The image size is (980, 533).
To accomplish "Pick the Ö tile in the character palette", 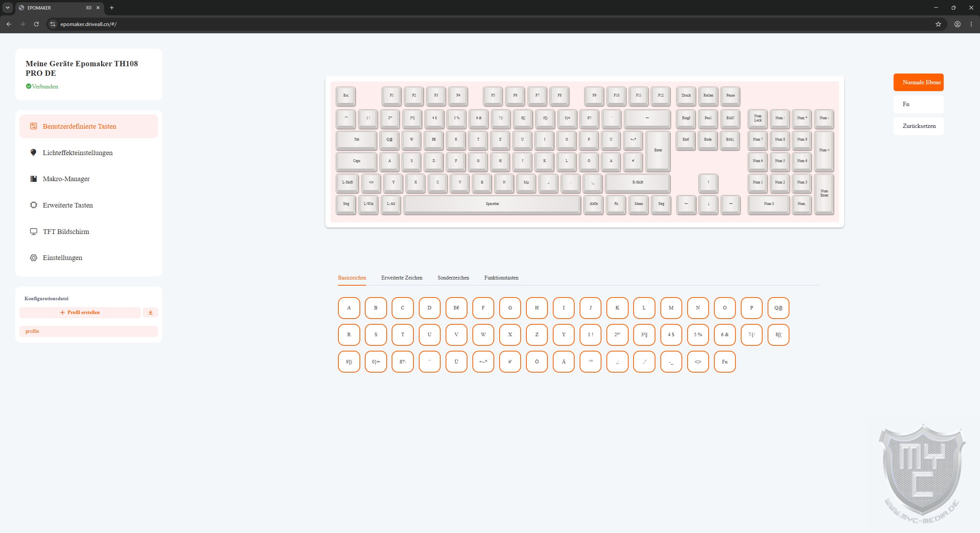I will coord(537,361).
